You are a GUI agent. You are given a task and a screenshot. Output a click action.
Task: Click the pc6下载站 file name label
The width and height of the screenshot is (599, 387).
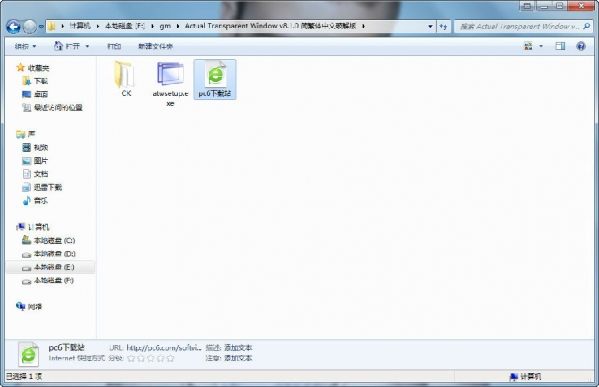215,93
